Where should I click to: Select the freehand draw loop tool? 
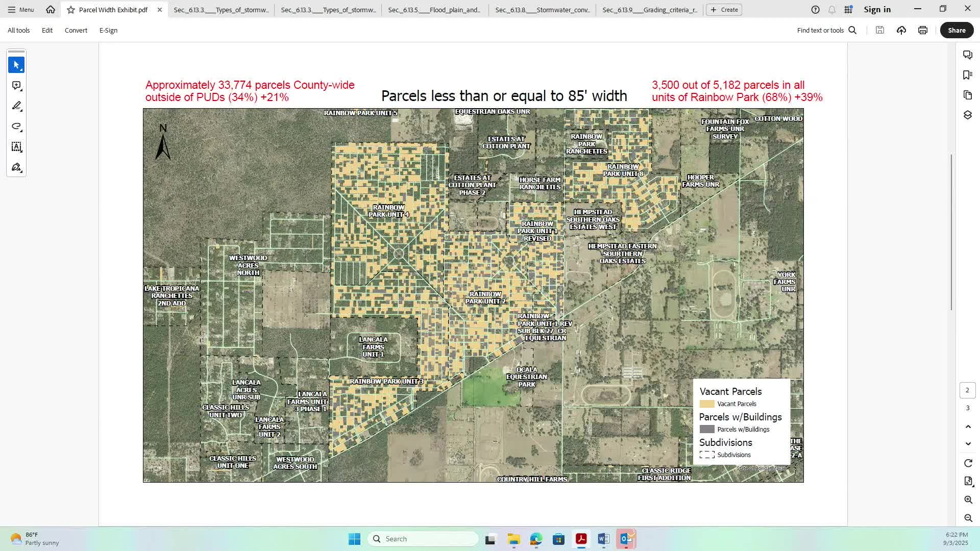[16, 127]
